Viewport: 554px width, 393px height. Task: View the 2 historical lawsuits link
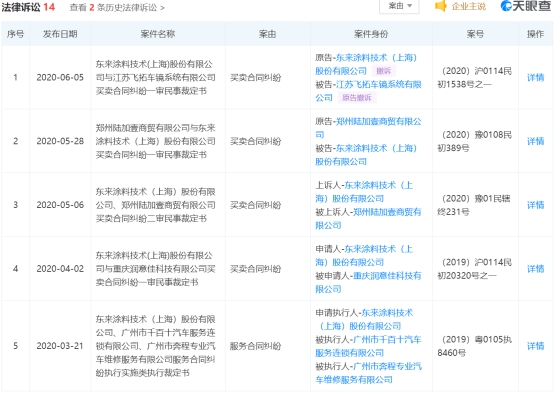click(117, 7)
